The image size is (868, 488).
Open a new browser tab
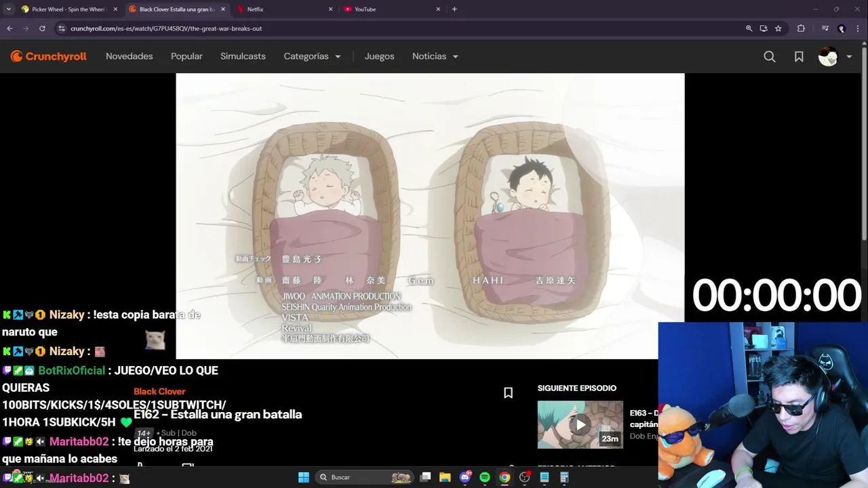tap(454, 9)
